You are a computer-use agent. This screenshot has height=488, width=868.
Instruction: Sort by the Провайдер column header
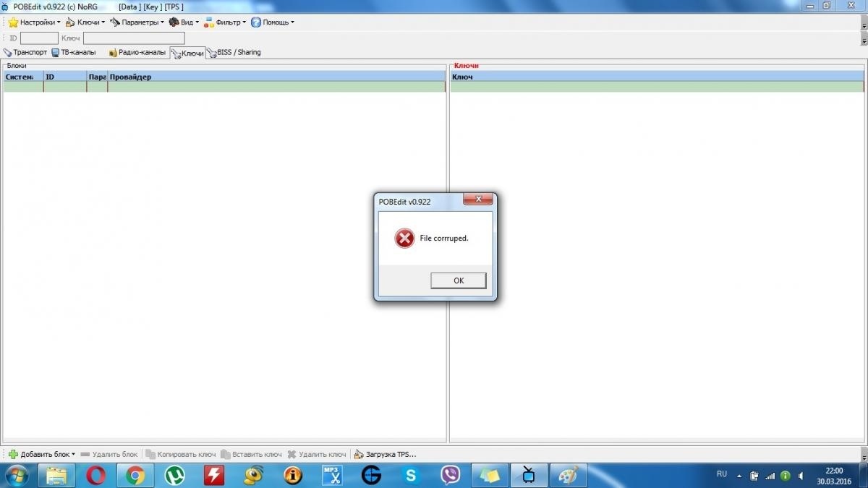275,77
